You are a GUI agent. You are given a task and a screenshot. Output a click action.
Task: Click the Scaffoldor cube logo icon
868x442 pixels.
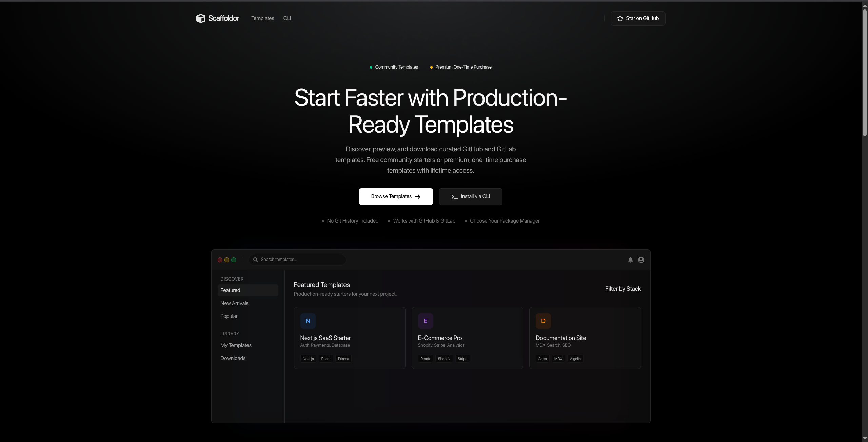(x=201, y=18)
